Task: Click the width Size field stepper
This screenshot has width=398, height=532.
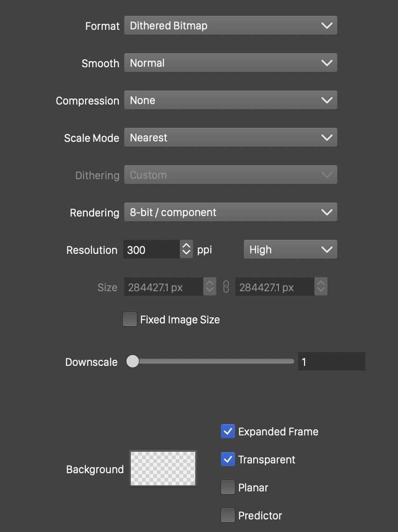Action: [210, 287]
